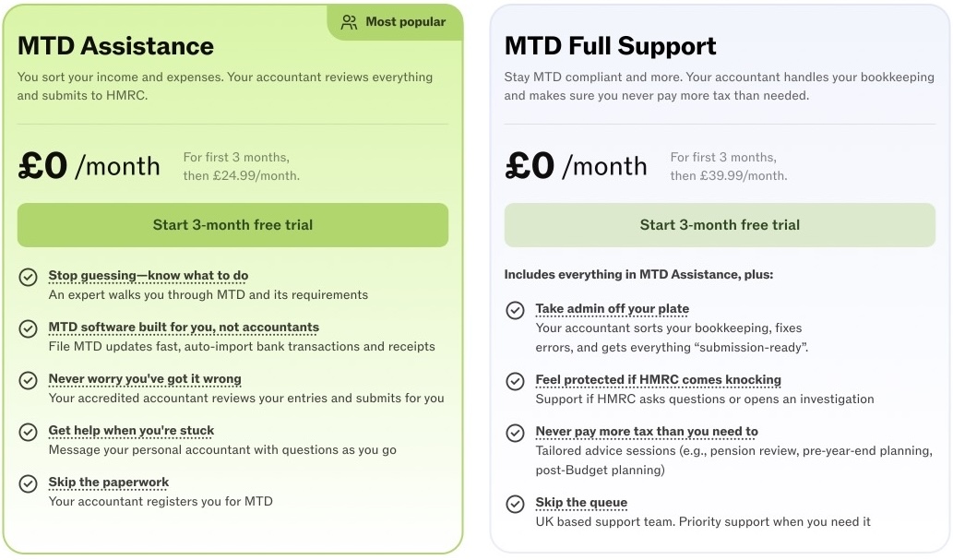Click checkmark icon beside Feel protected feature

coord(516,380)
